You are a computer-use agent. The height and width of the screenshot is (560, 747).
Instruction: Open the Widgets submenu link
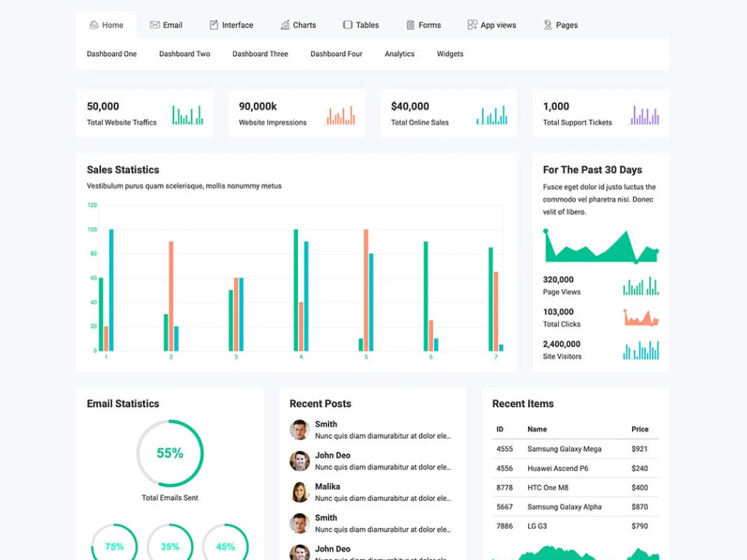[450, 54]
